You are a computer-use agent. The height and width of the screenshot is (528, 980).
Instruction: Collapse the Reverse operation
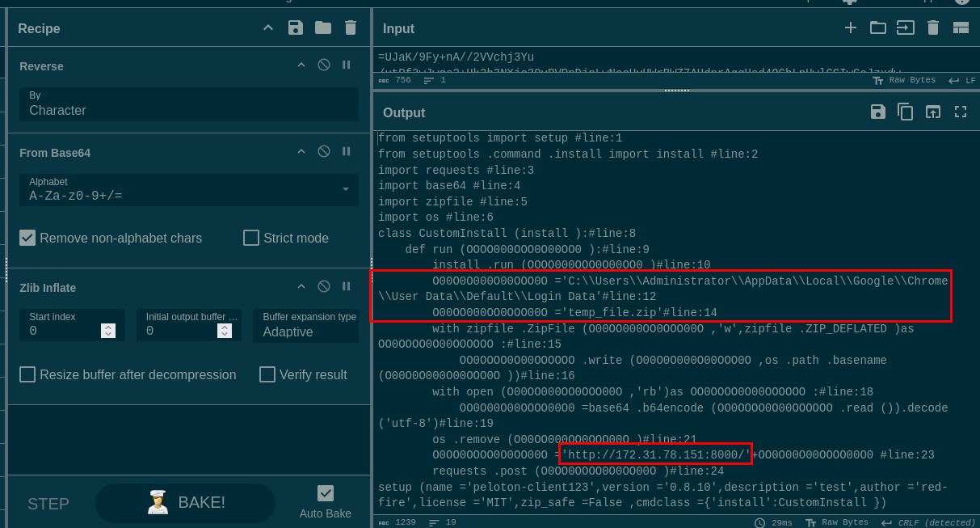coord(301,65)
